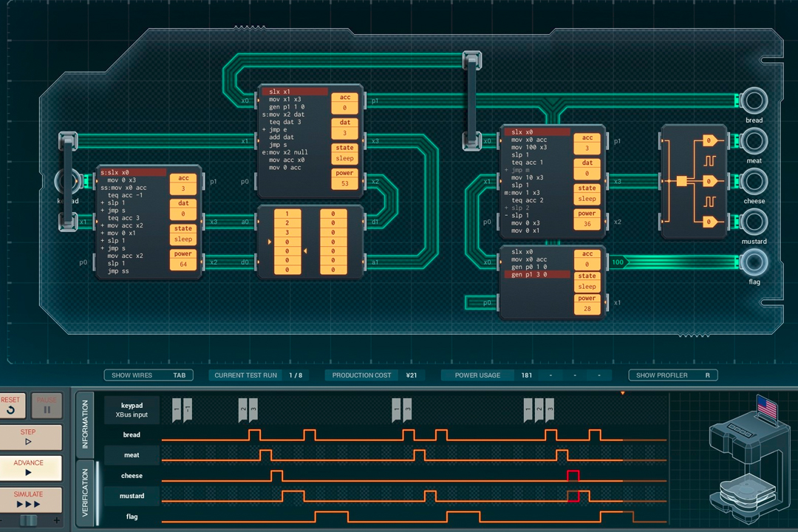The image size is (798, 532).
Task: Click the square junction in the gate component
Action: (x=681, y=181)
